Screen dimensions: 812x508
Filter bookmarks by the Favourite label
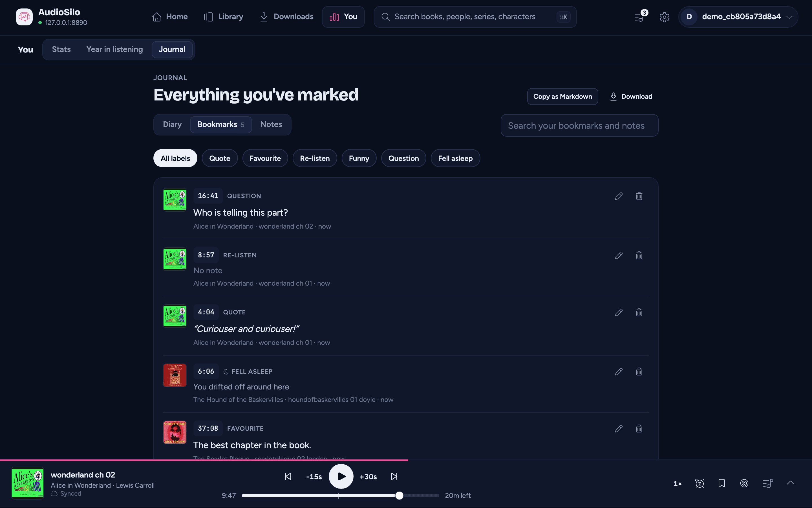(x=265, y=158)
